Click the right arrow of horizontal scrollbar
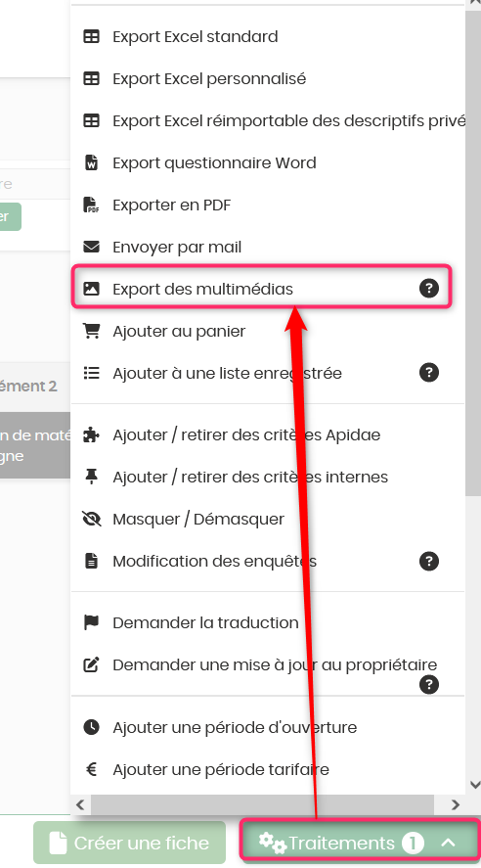Viewport: 481px width, 868px height. tap(455, 804)
